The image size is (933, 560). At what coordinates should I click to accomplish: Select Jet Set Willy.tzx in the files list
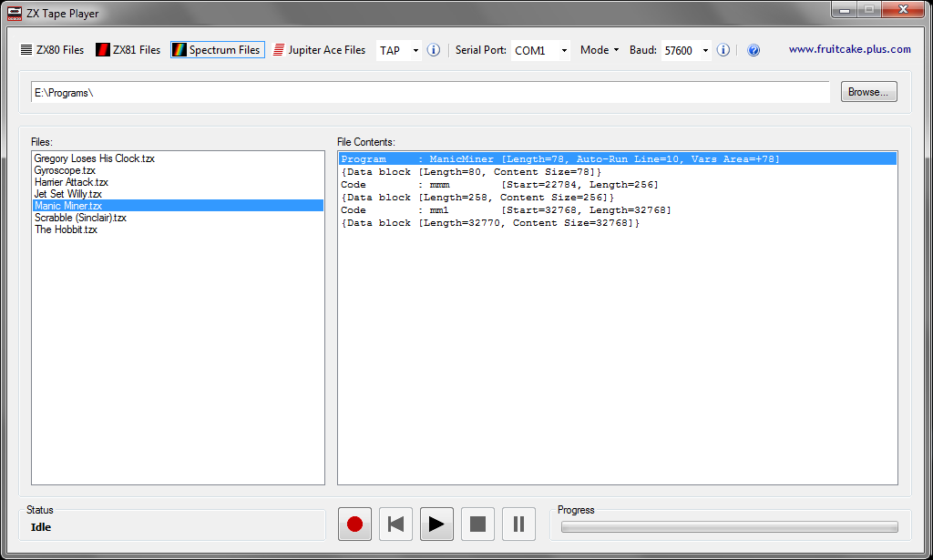178,194
